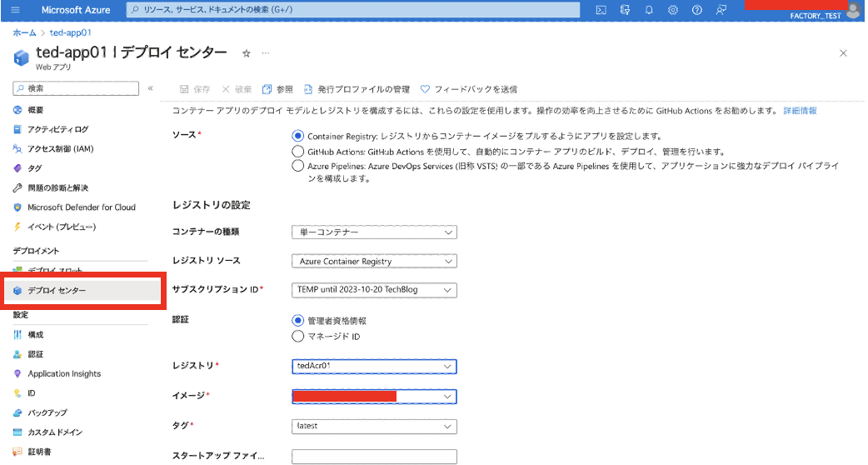Click 保存 in the command bar
Viewport: 868px width, 465px height.
(195, 89)
